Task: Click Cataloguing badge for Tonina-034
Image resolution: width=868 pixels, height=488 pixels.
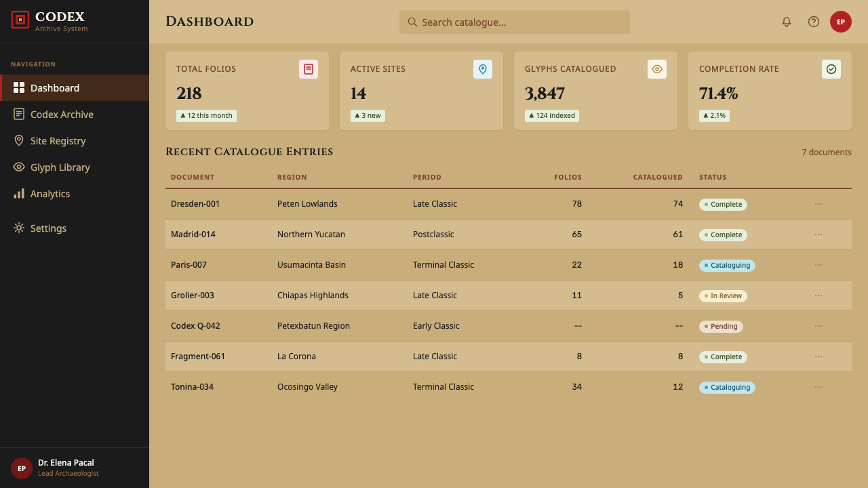Action: pos(727,387)
